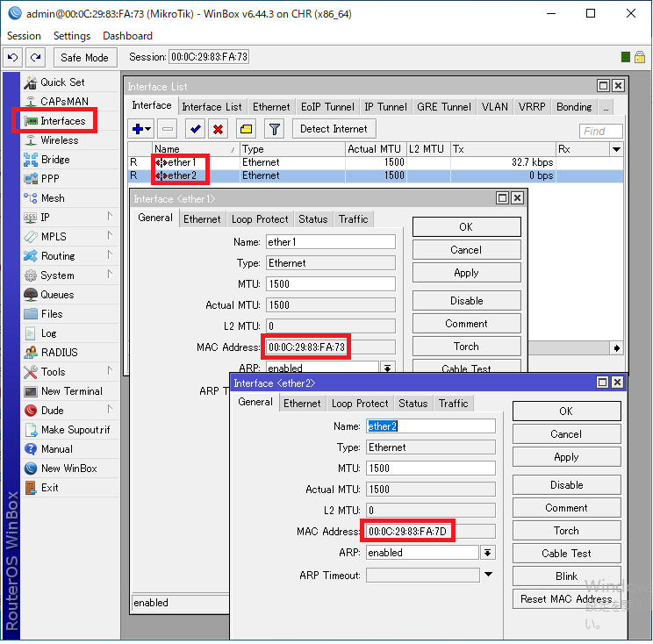Click Blink button in ether2 window
Image resolution: width=653 pixels, height=644 pixels.
tap(566, 576)
